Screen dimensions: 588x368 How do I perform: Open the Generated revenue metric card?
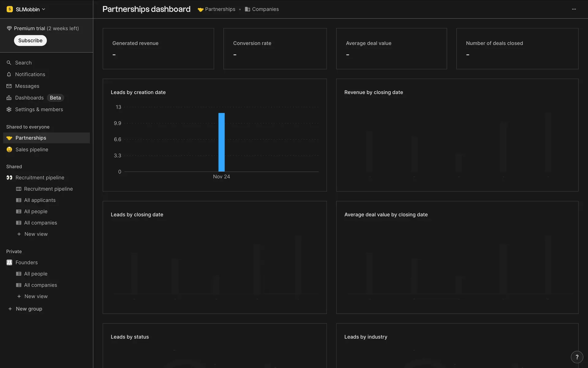pos(158,49)
